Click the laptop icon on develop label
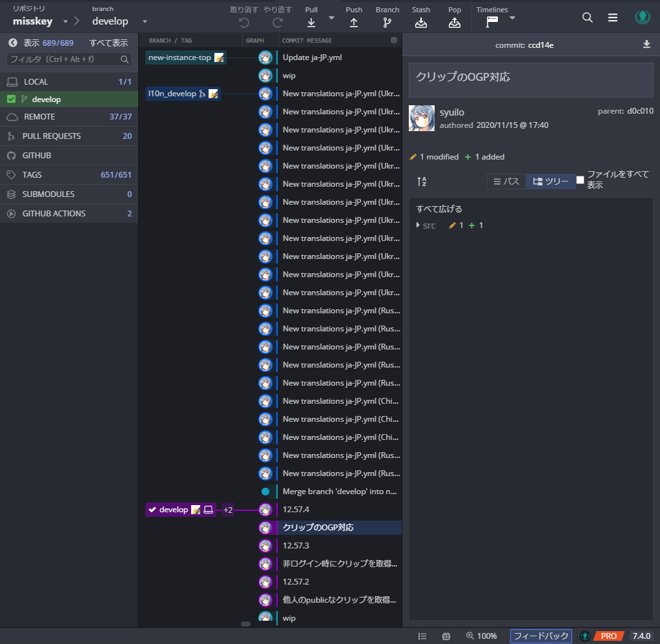 tap(209, 510)
